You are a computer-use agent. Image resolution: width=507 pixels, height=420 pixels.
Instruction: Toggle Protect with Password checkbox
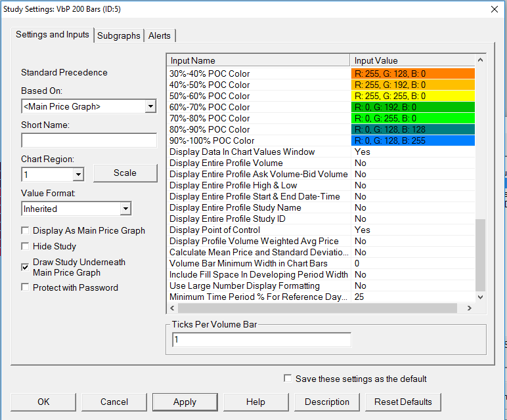tap(26, 287)
